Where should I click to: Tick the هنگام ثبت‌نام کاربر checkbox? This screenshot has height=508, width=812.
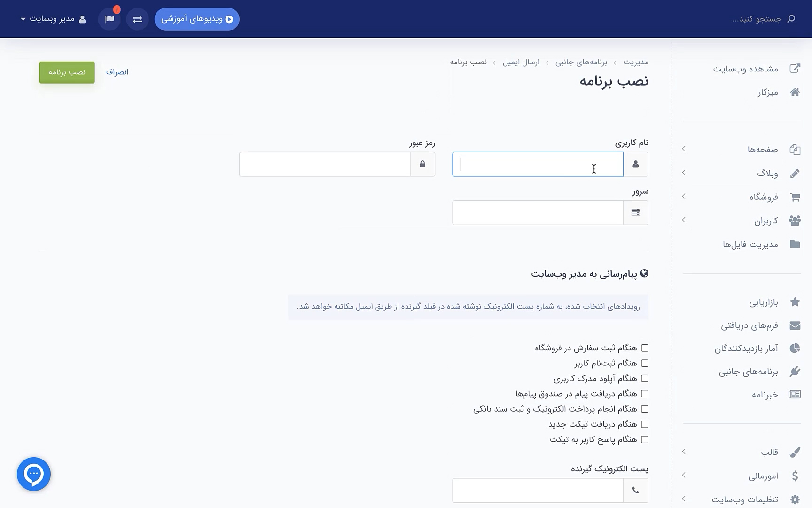tap(645, 363)
